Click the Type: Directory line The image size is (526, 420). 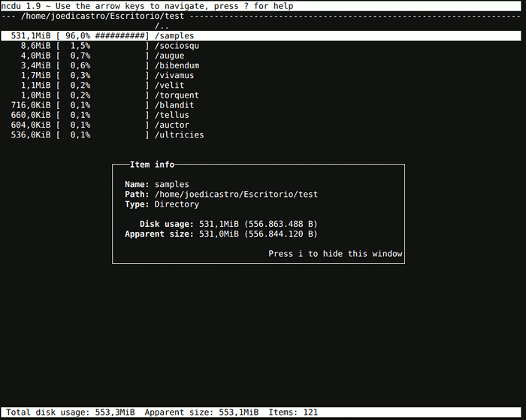pyautogui.click(x=162, y=204)
